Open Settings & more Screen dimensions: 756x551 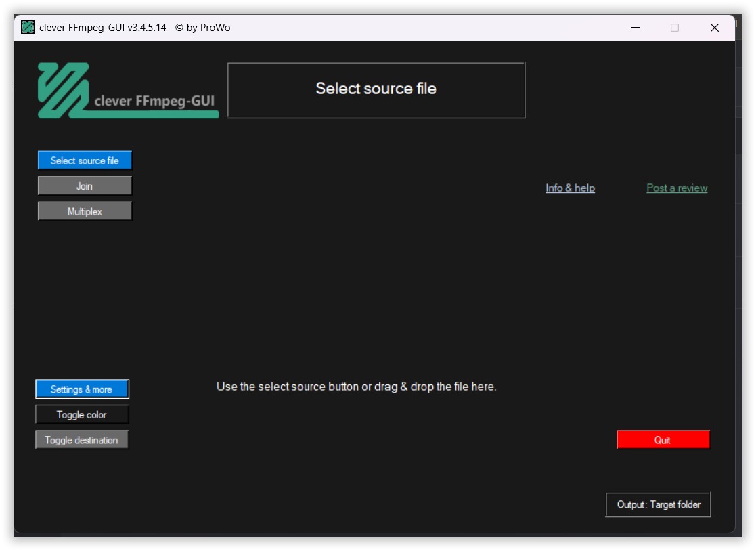click(82, 389)
